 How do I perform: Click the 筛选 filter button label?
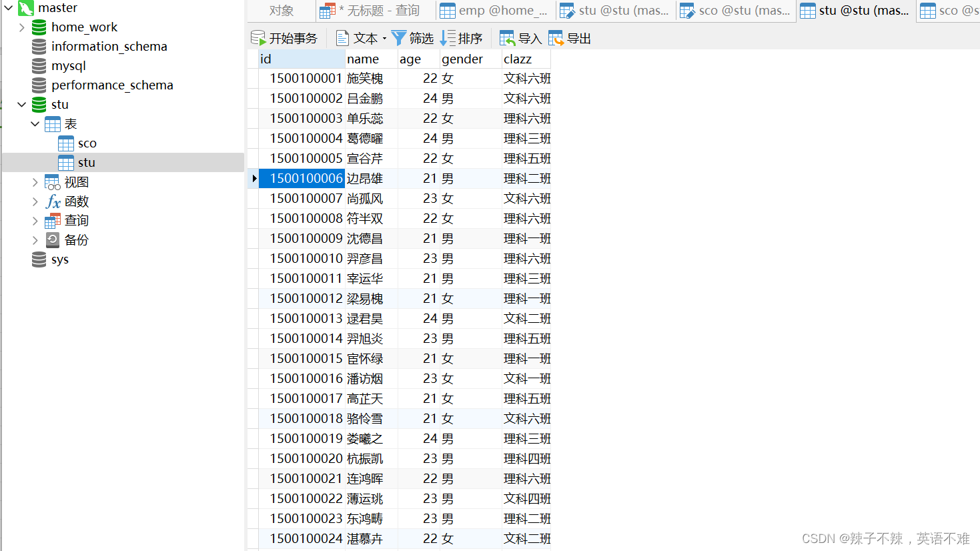(422, 39)
